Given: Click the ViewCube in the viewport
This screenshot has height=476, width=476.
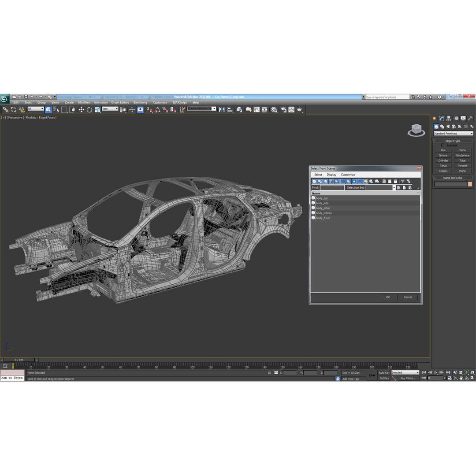Looking at the screenshot, I should (x=416, y=130).
